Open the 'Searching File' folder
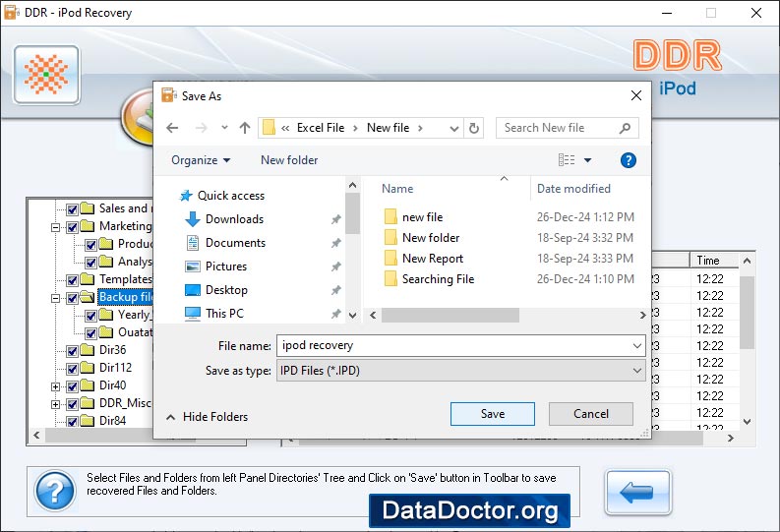Image resolution: width=780 pixels, height=532 pixels. point(438,279)
